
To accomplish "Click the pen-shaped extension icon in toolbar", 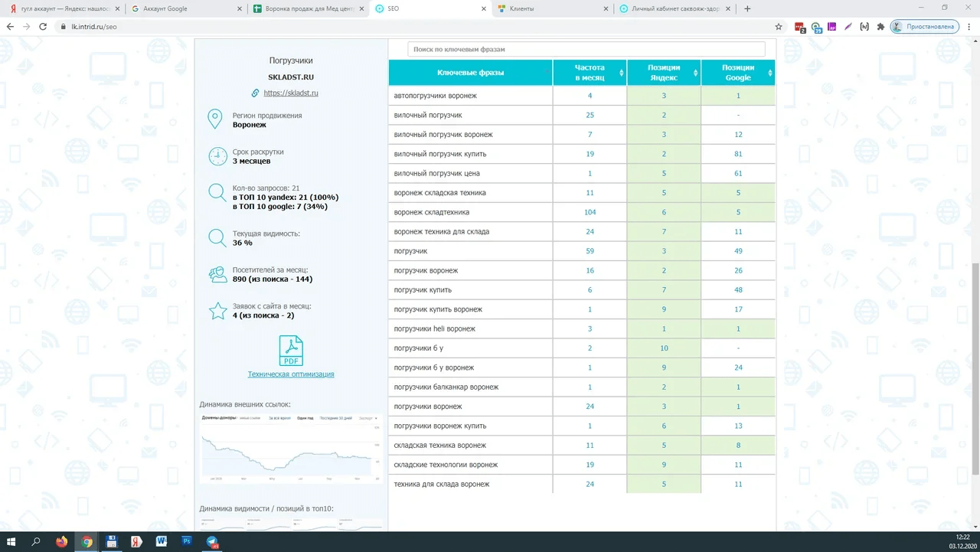I will pos(848,26).
